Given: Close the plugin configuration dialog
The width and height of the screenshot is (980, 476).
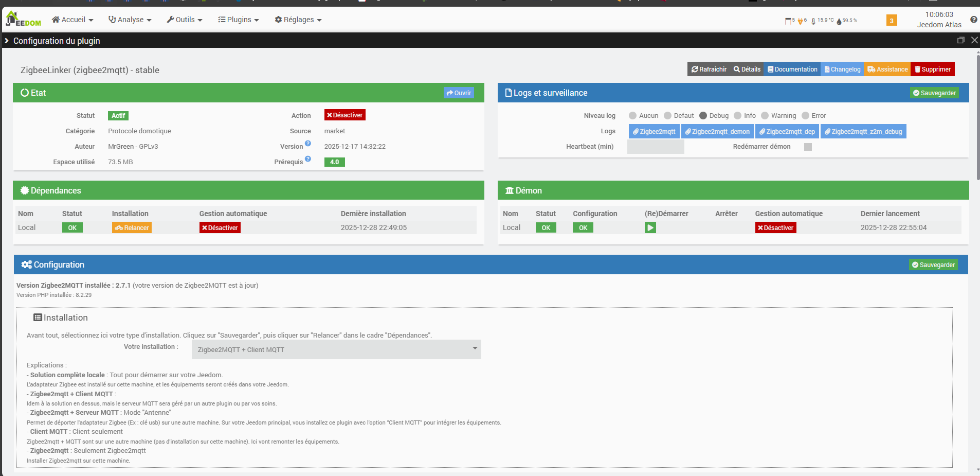Looking at the screenshot, I should coord(974,40).
